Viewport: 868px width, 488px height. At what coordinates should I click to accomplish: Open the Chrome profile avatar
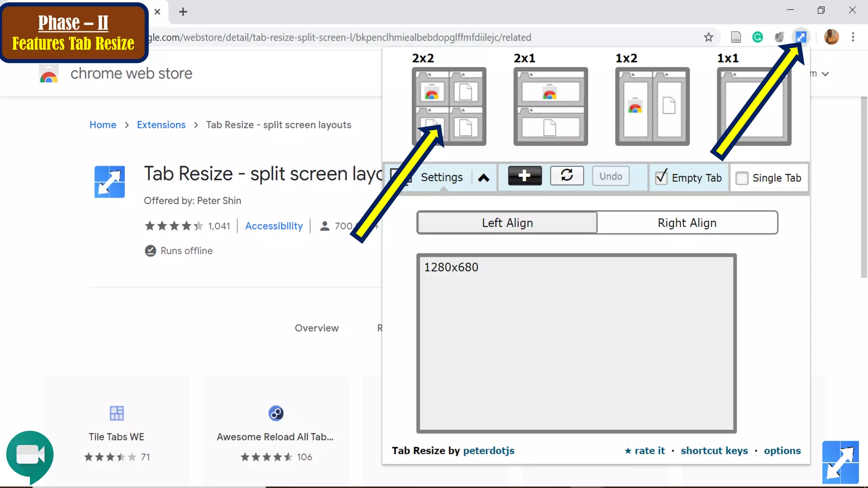pos(831,37)
